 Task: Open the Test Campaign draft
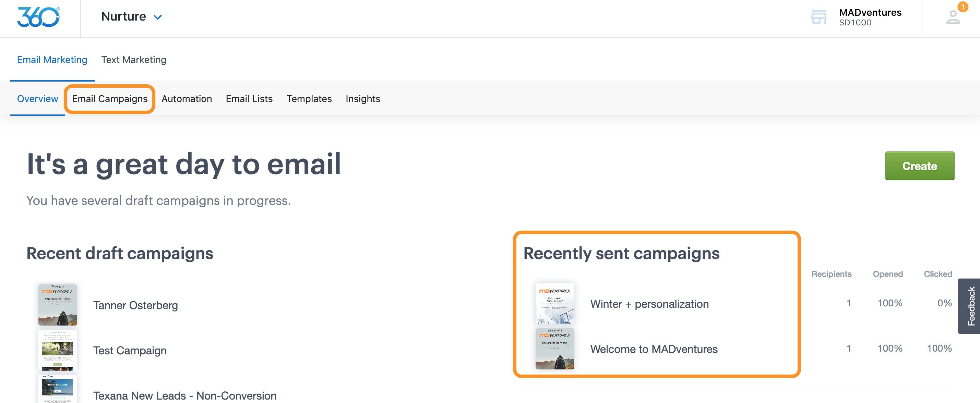coord(130,351)
